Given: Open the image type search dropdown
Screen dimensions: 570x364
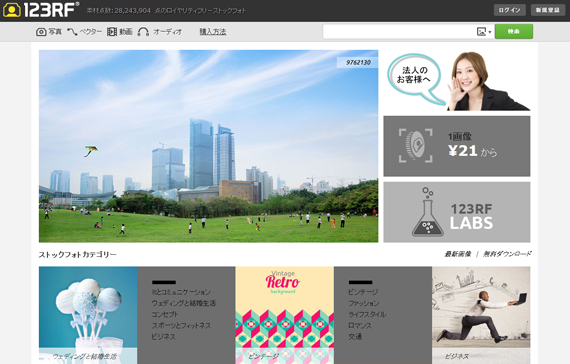Looking at the screenshot, I should point(484,32).
